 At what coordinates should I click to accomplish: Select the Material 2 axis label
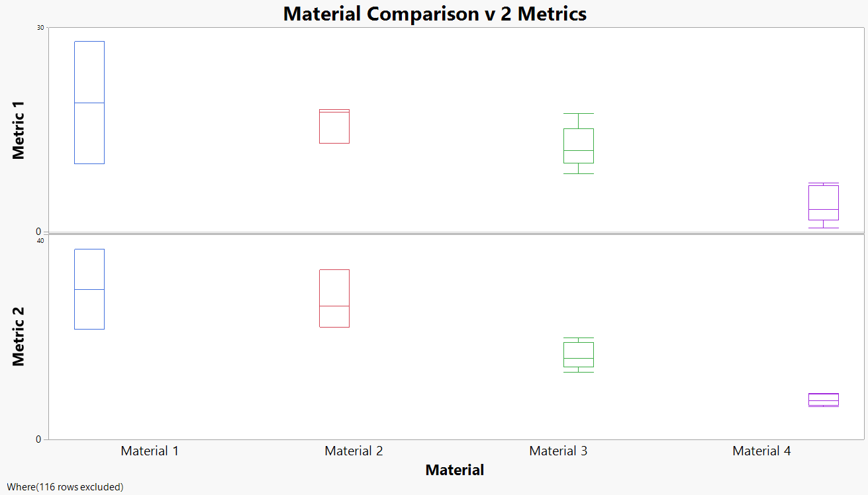pos(354,451)
